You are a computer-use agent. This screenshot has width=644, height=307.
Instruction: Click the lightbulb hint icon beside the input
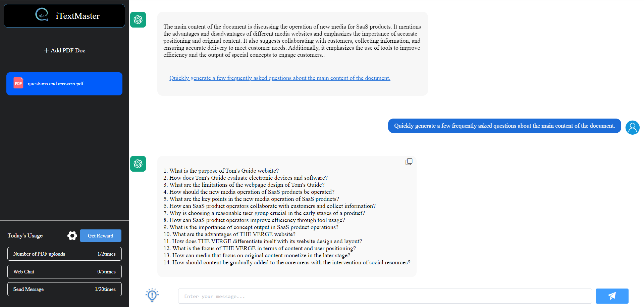point(152,295)
